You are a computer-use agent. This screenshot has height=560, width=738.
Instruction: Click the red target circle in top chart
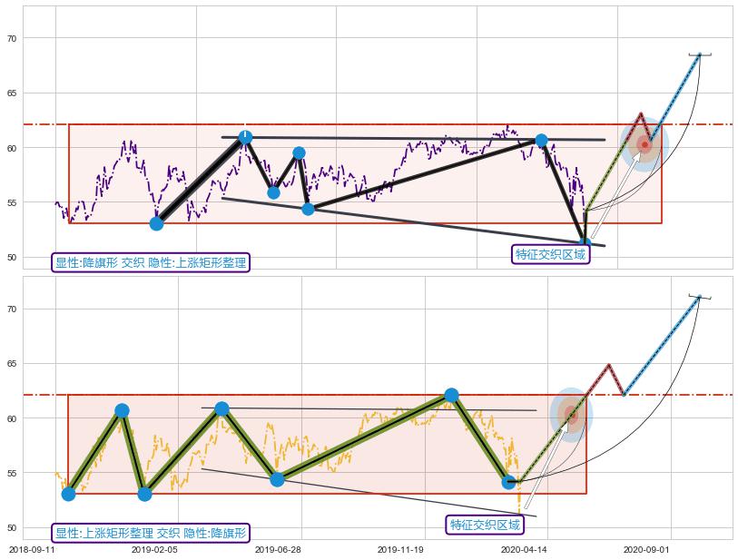645,144
